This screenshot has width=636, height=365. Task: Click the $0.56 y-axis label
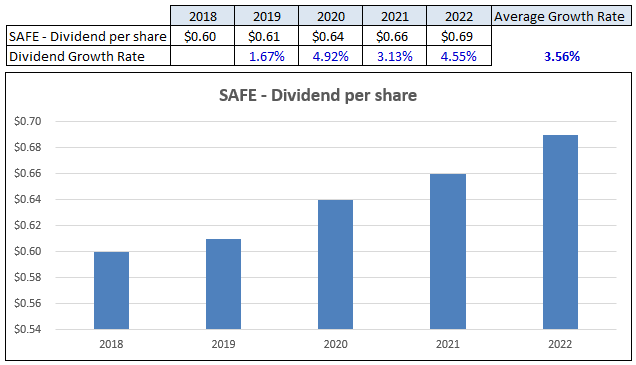(x=28, y=303)
